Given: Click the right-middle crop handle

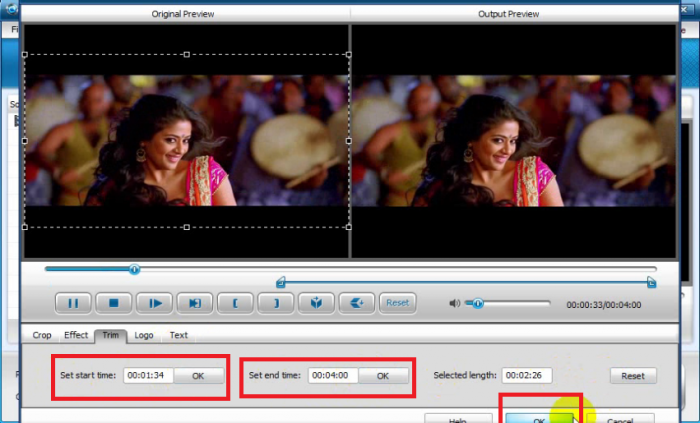Looking at the screenshot, I should pyautogui.click(x=349, y=141).
